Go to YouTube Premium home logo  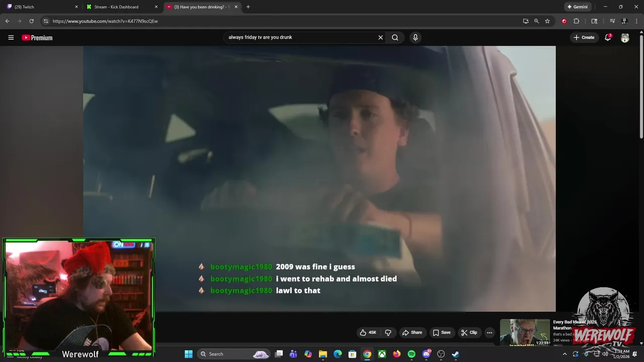(37, 38)
